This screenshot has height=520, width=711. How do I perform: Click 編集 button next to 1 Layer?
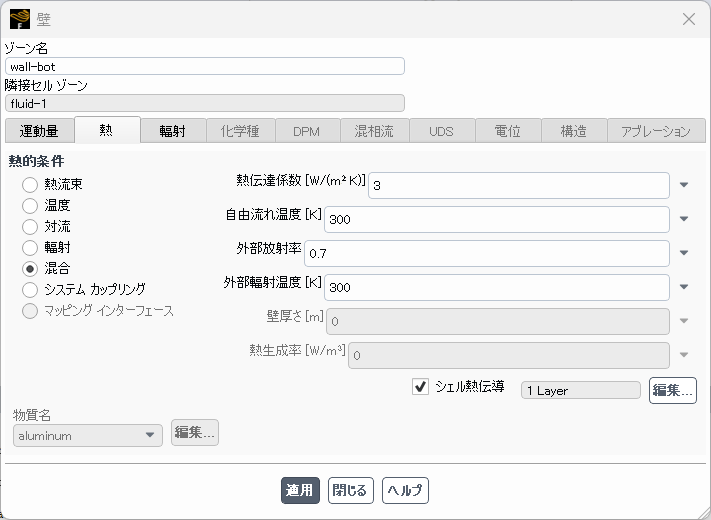[x=672, y=390]
